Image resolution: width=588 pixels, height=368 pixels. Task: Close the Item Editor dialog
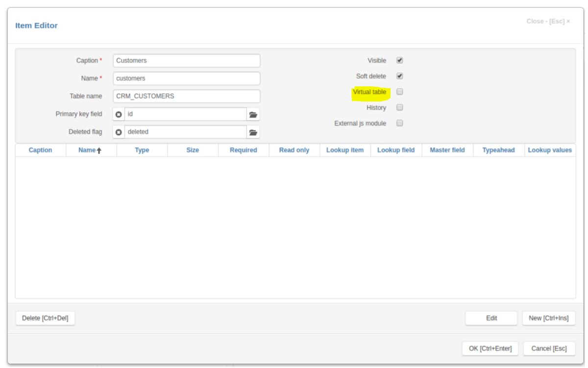click(x=548, y=22)
